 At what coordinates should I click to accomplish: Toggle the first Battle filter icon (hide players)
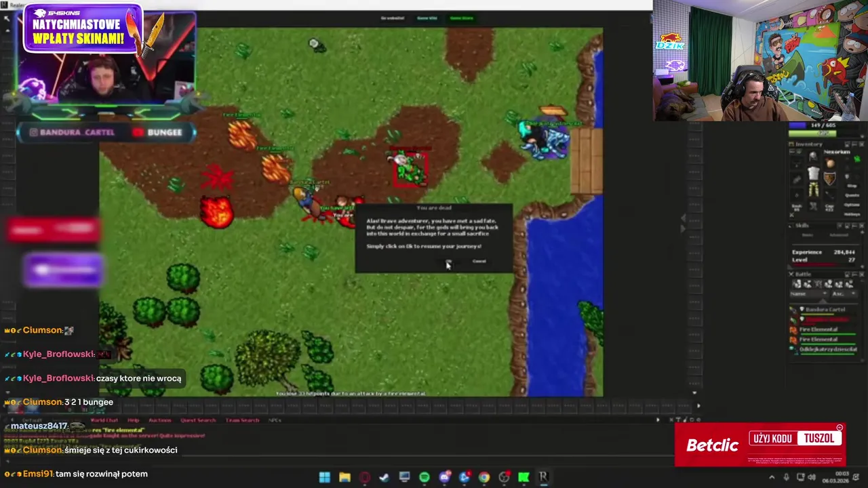click(797, 284)
